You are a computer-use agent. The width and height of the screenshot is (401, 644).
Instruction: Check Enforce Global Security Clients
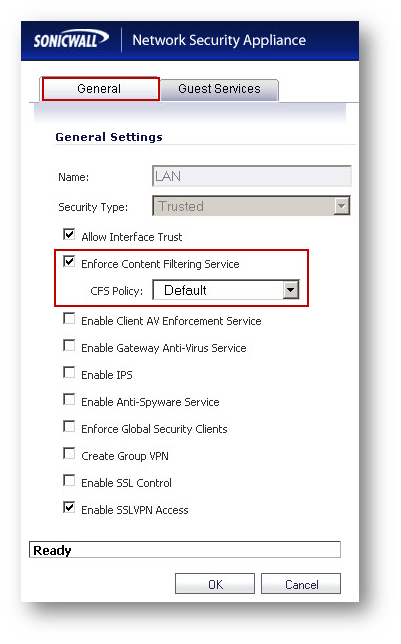[x=69, y=427]
